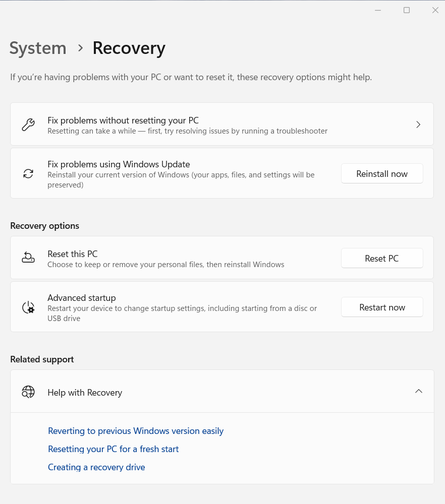The height and width of the screenshot is (504, 445).
Task: Click the Help with Recovery globe icon
Action: [28, 392]
